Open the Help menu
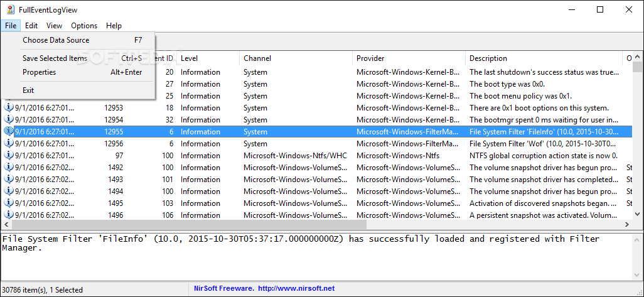Screen dimensions: 644x297 click(x=114, y=26)
